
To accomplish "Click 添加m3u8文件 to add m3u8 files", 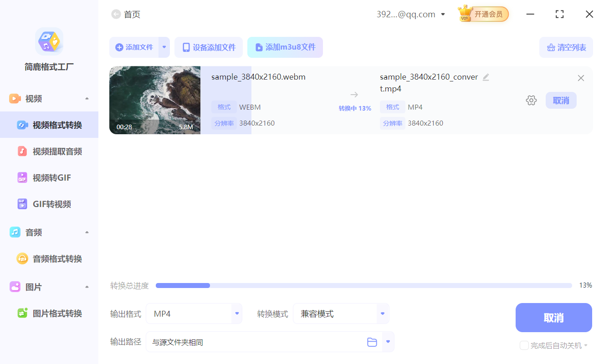I will (285, 47).
